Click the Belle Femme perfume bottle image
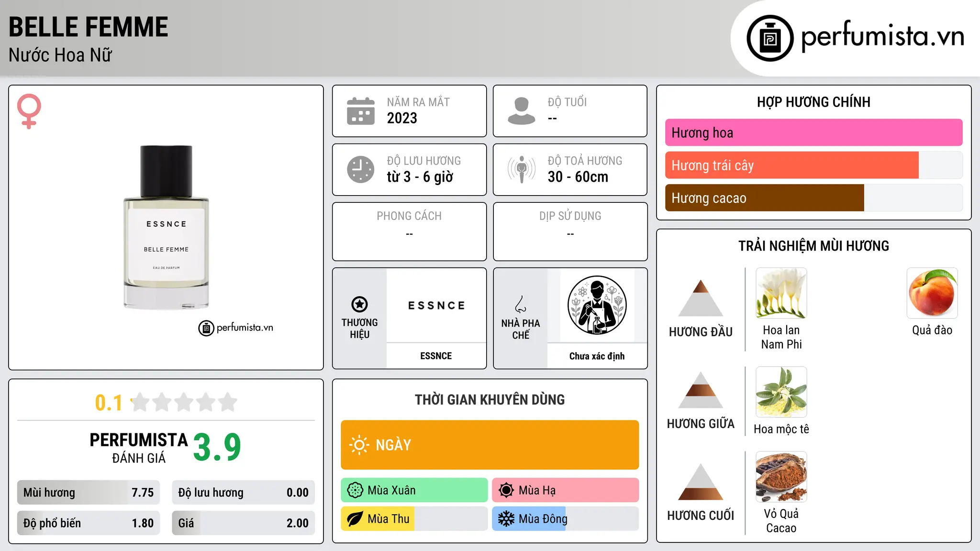The width and height of the screenshot is (980, 551). [166, 228]
